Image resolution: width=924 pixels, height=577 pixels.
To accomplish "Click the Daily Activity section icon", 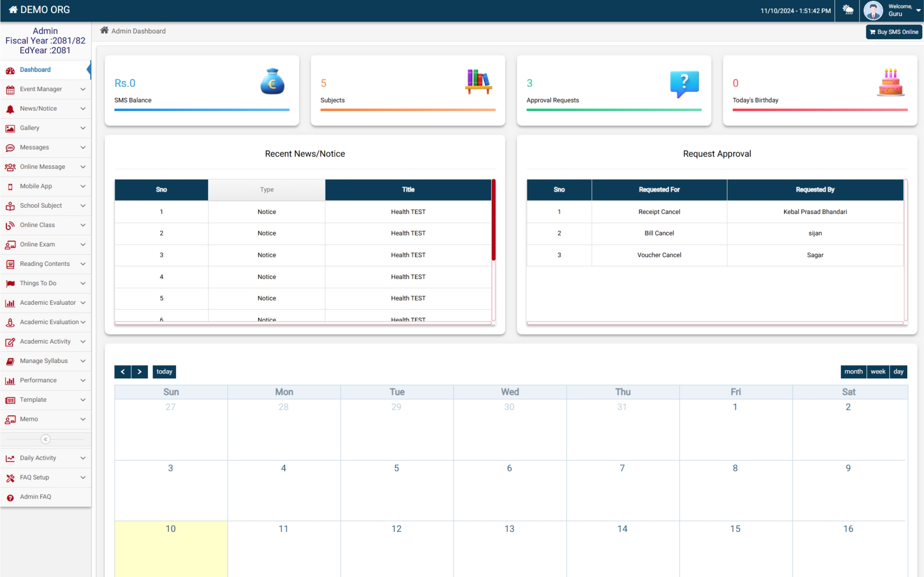I will point(10,457).
